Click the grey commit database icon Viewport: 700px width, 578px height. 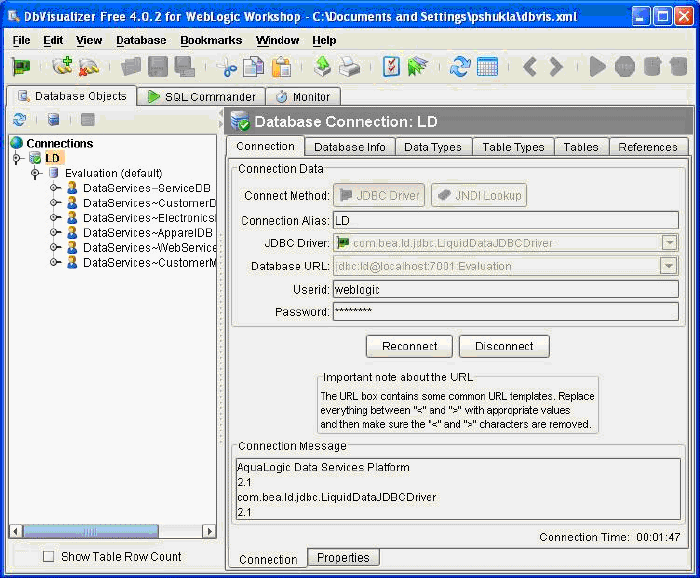(x=652, y=67)
